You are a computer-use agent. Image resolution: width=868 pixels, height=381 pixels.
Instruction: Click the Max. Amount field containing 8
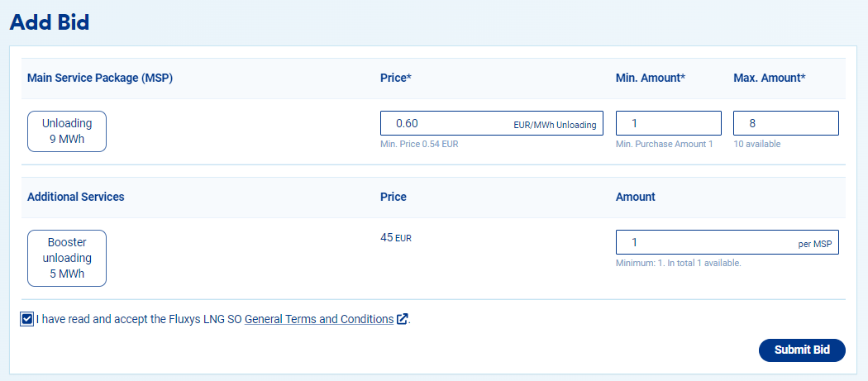tap(785, 123)
